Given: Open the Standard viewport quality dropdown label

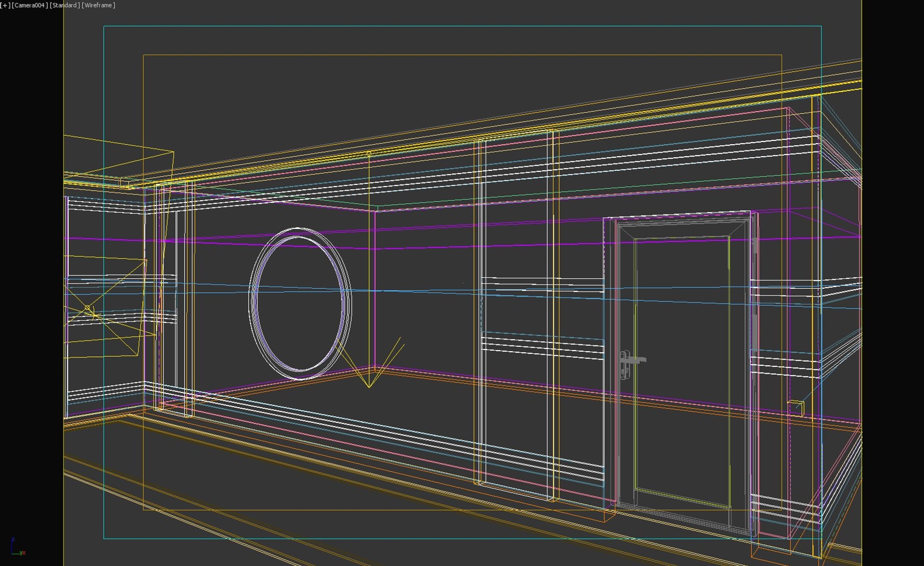Looking at the screenshot, I should [x=64, y=5].
